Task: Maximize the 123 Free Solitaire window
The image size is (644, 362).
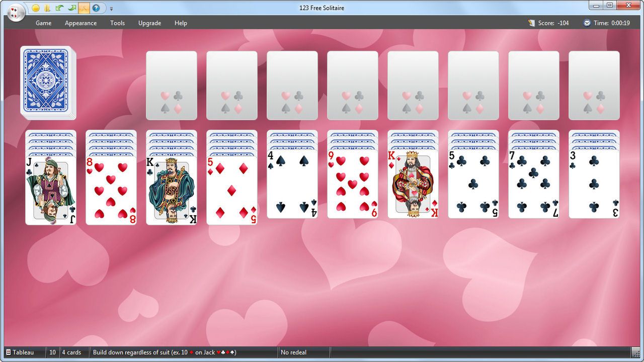Action: click(609, 5)
